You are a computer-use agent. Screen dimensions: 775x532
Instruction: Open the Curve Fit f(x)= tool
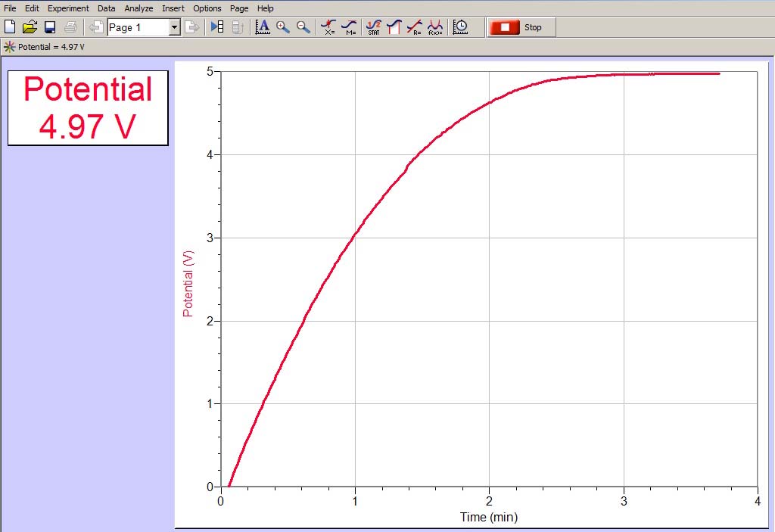434,27
